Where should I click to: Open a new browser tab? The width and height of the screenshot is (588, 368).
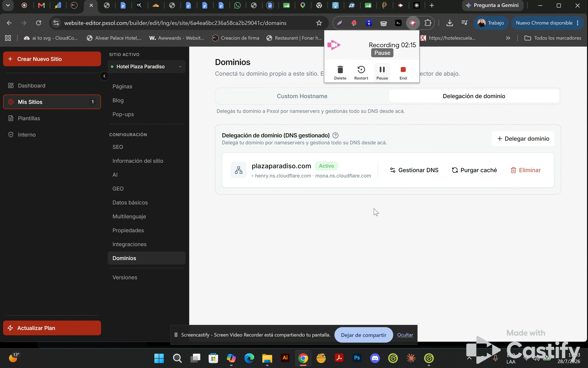point(432,5)
